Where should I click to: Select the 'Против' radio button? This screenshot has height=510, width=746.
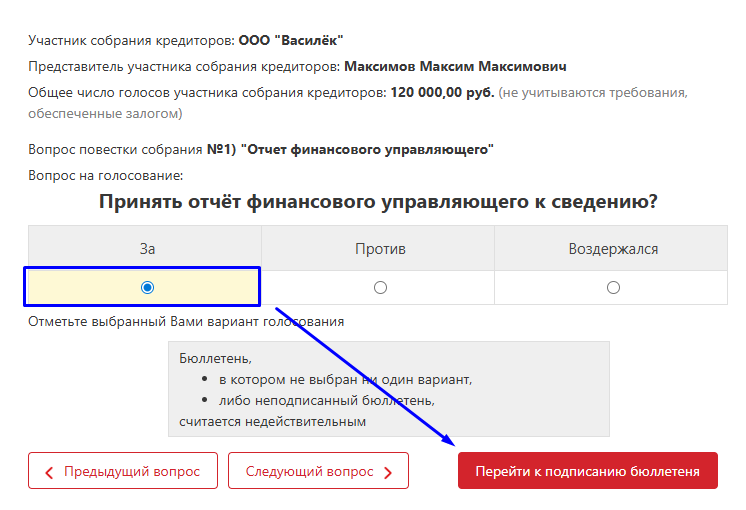point(380,287)
